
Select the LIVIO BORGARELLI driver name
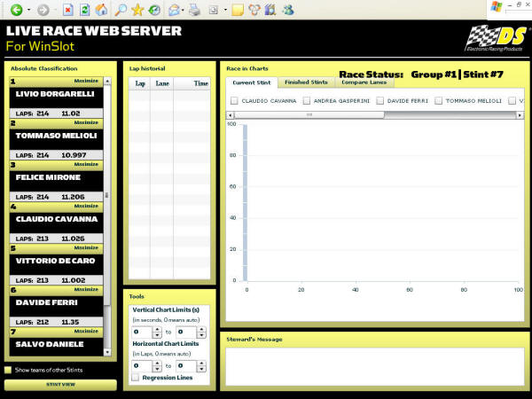tap(55, 94)
